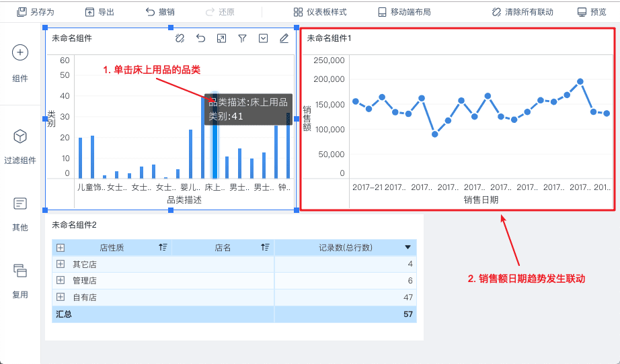Expand the 其它店 row

[x=61, y=264]
